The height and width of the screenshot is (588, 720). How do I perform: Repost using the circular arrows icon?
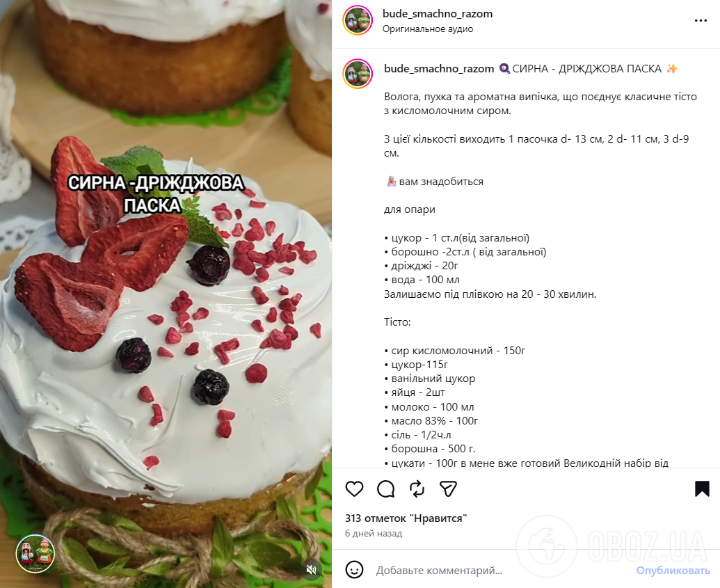tap(417, 488)
